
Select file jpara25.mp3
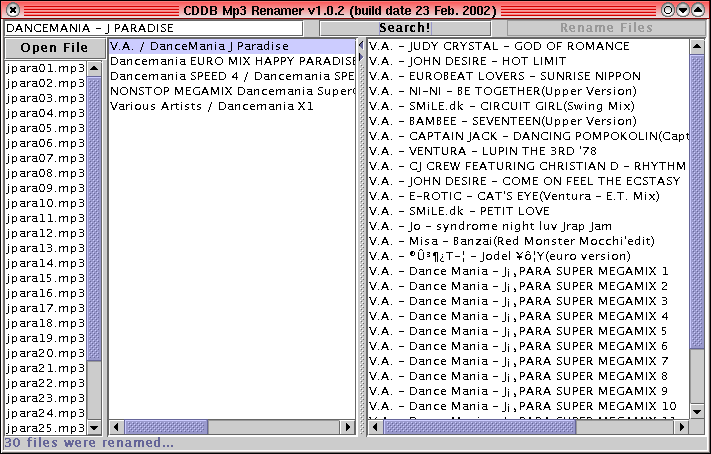tap(45, 428)
